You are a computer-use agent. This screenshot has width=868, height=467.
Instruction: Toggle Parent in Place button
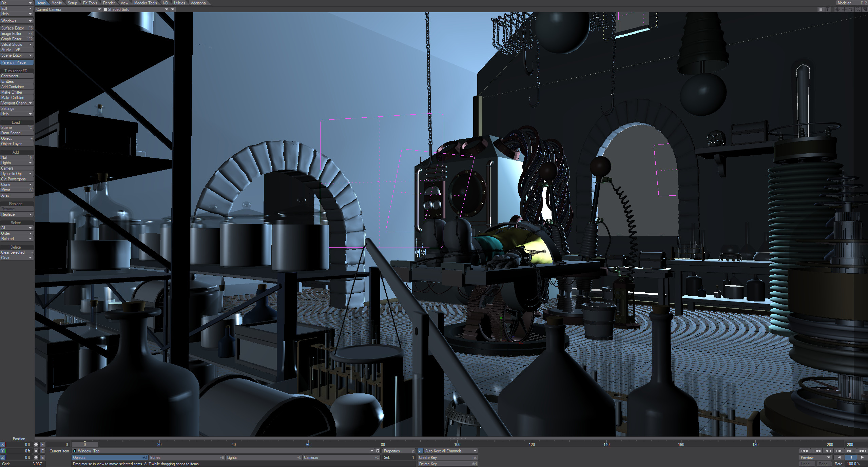tap(17, 62)
